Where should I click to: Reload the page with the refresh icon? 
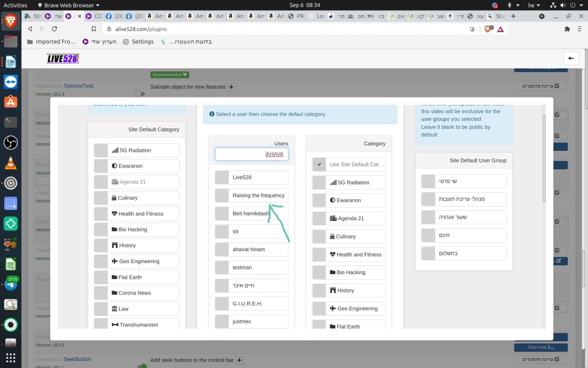(54, 29)
